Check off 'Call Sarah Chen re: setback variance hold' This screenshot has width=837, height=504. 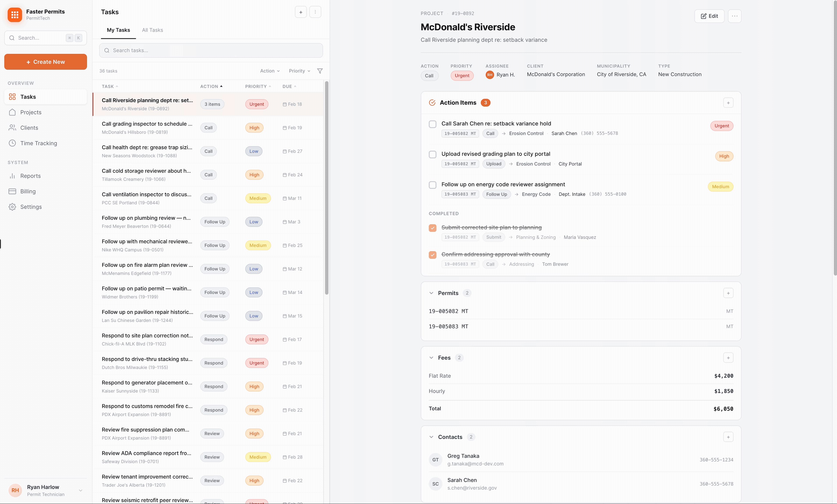pyautogui.click(x=433, y=124)
